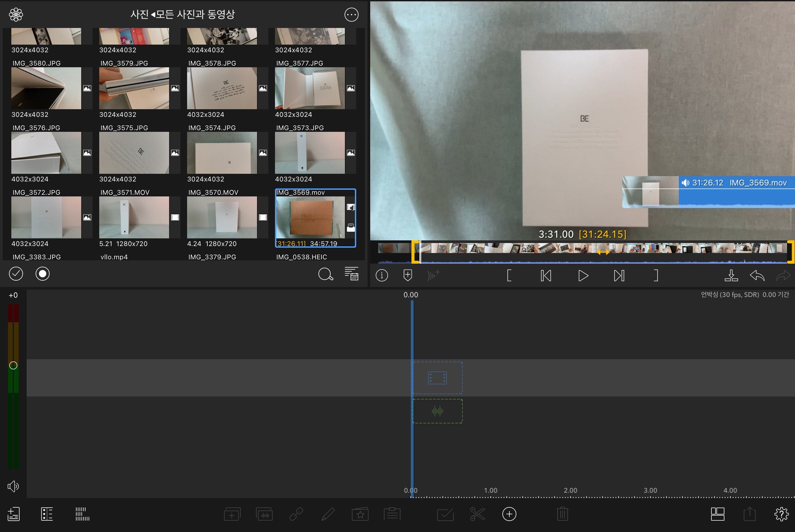Tap the checkmark select-all circle icon
This screenshot has height=532, width=795.
16,274
